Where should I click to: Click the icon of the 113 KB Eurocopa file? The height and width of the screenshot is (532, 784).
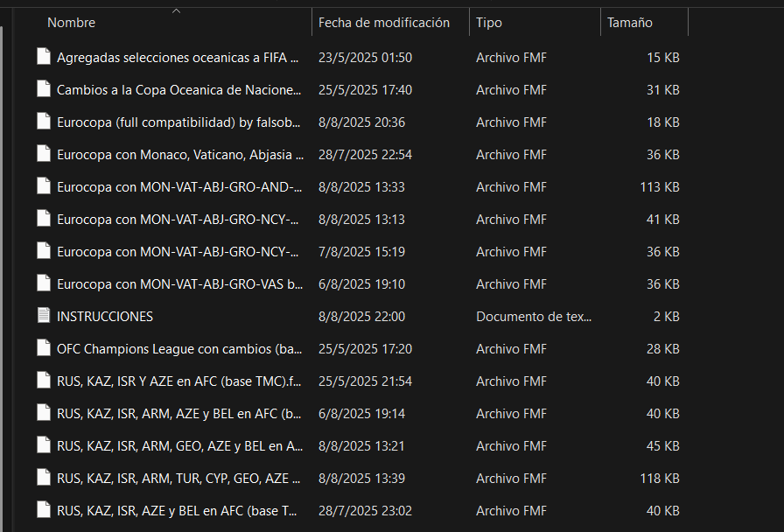(44, 186)
